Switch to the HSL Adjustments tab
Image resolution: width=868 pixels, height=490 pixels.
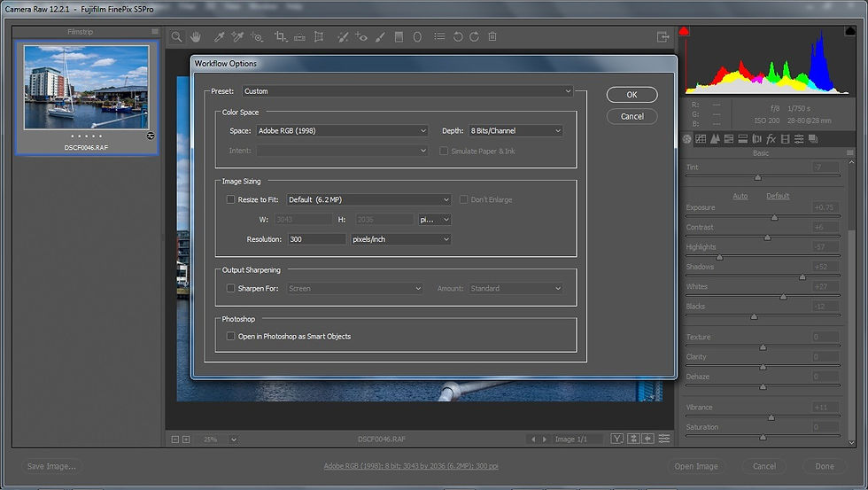(x=728, y=139)
